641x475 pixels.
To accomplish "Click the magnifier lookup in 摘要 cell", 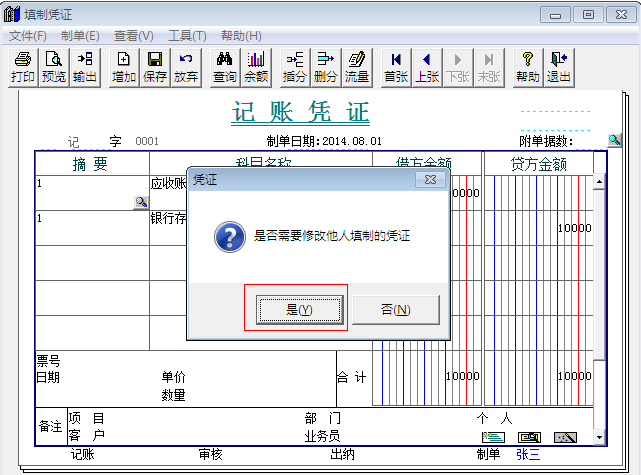I will [141, 202].
